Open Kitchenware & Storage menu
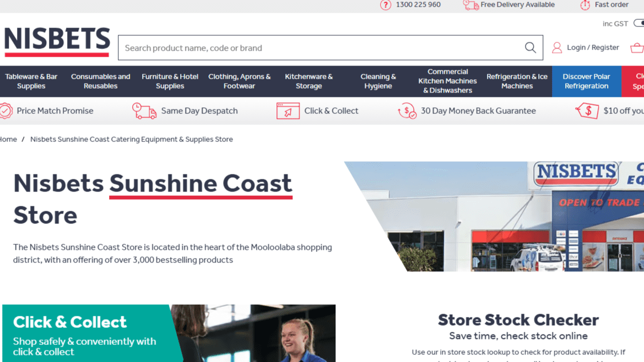Screen dimensions: 644x362 (309, 81)
